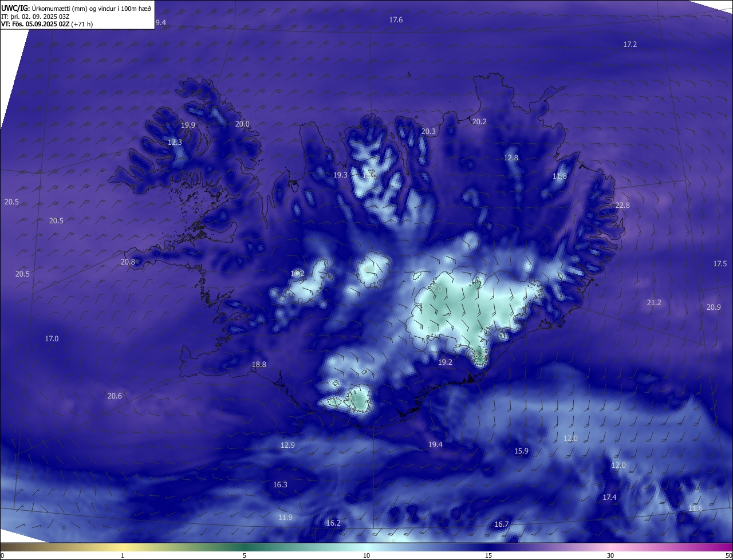This screenshot has width=733, height=560.
Task: Click the colorbar tick label 10
Action: [366, 555]
